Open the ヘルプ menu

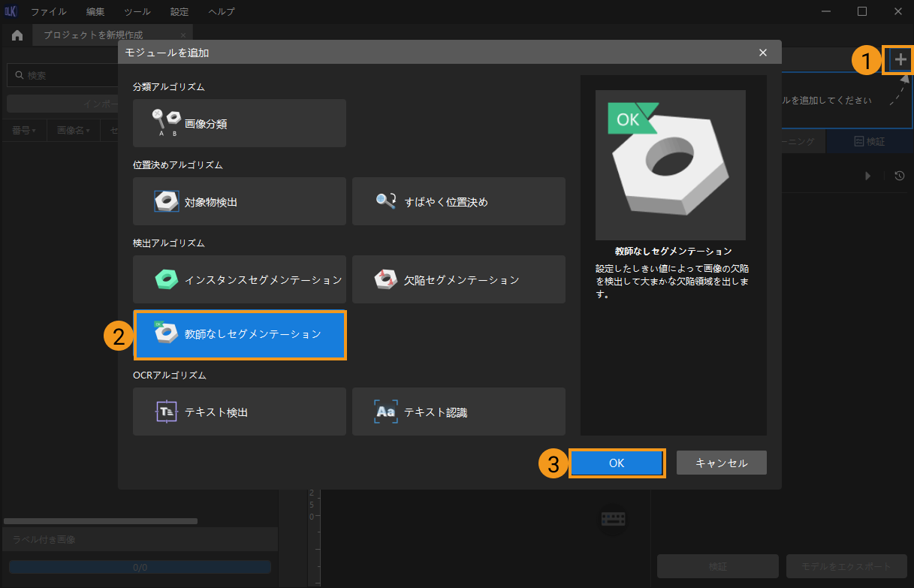click(220, 12)
